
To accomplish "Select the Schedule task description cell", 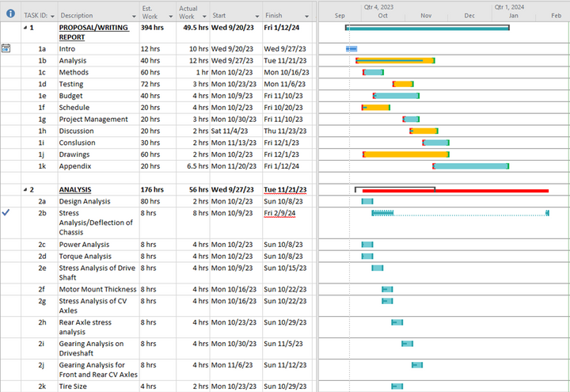I will pyautogui.click(x=98, y=107).
